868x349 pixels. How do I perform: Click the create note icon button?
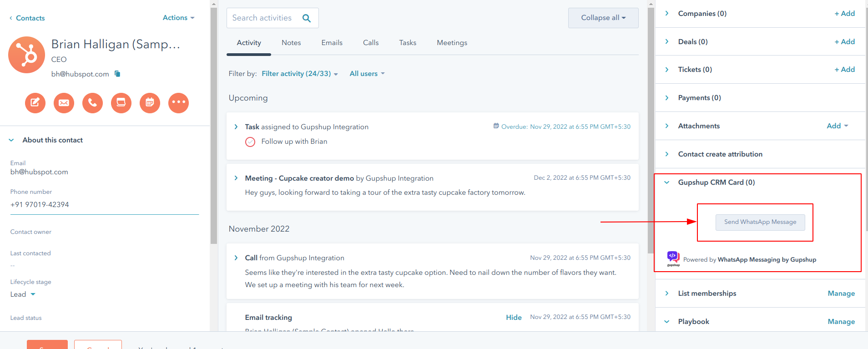(35, 103)
